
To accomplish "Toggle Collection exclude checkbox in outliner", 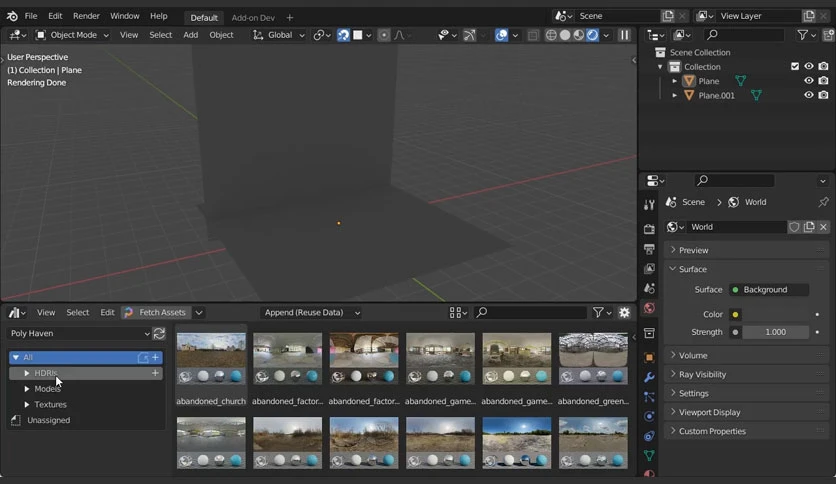I will tap(795, 66).
